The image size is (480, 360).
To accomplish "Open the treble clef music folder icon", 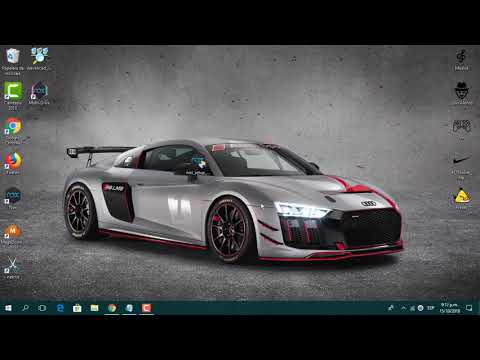I will click(x=462, y=60).
